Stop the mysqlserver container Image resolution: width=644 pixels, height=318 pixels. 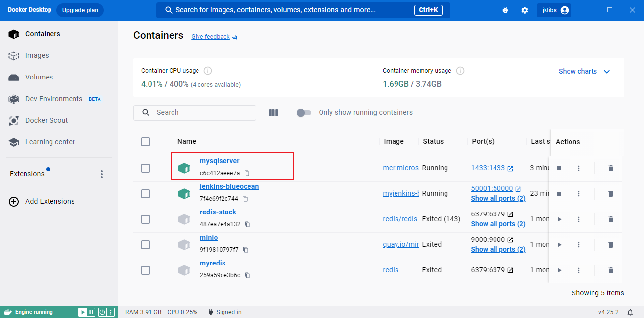(x=559, y=168)
